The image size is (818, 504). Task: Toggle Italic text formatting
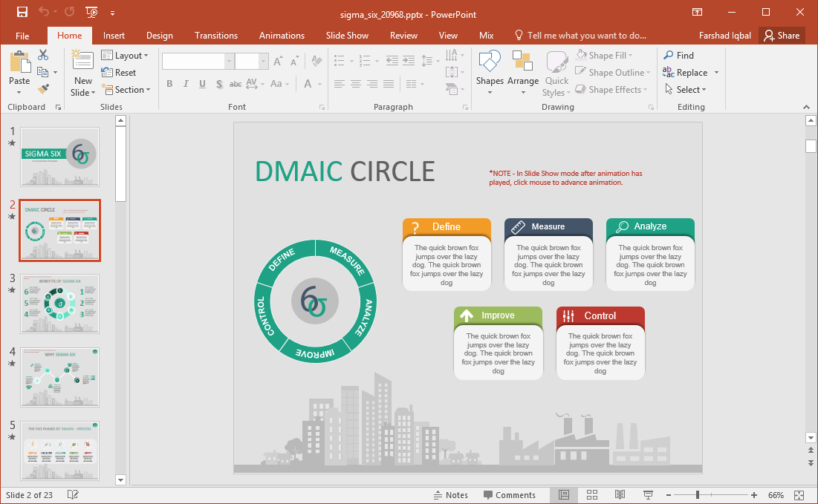click(186, 84)
